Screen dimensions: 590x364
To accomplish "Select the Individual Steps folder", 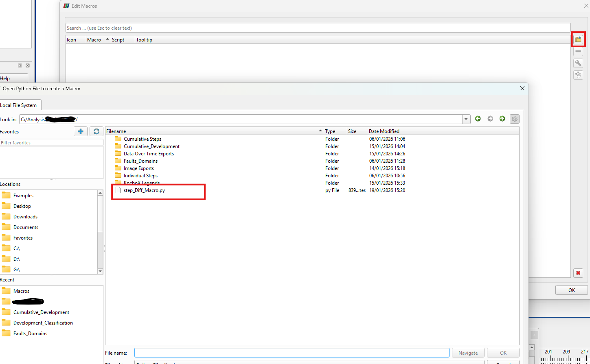I will (x=140, y=175).
